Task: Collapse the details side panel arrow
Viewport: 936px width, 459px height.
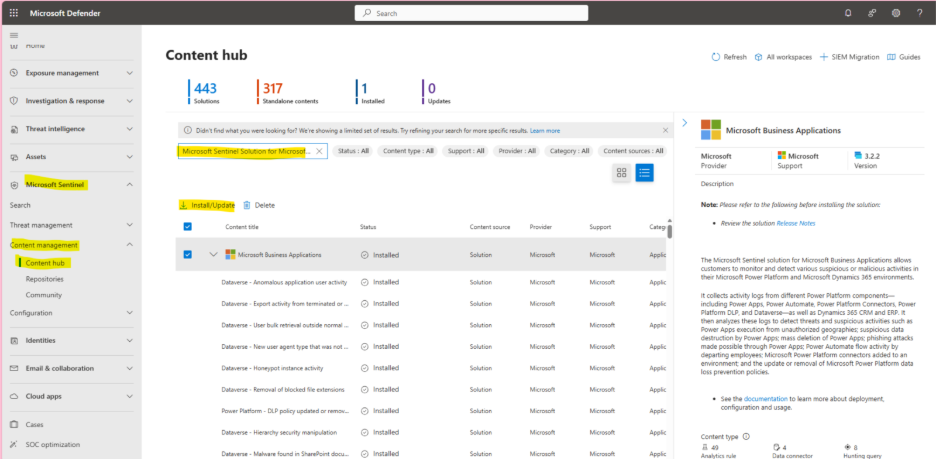Action: [685, 122]
